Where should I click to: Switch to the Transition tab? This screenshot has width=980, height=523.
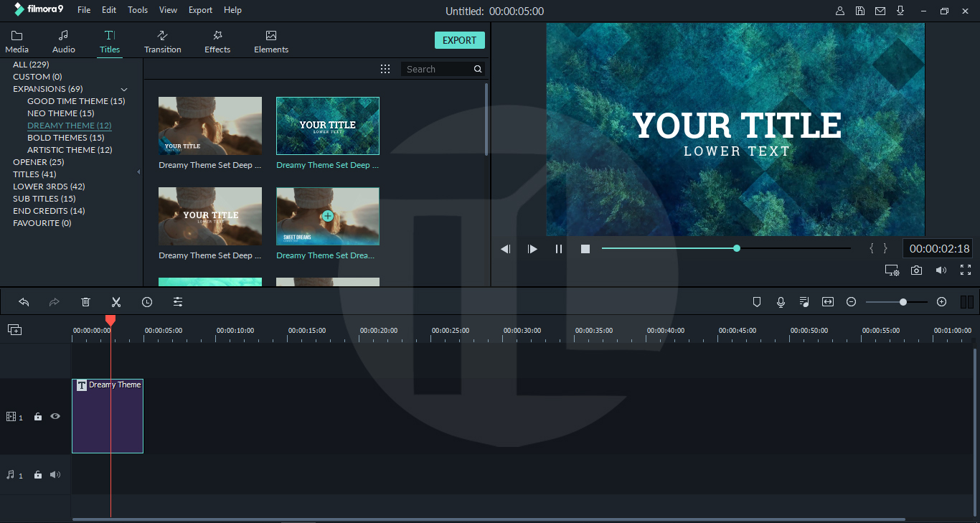pyautogui.click(x=162, y=41)
